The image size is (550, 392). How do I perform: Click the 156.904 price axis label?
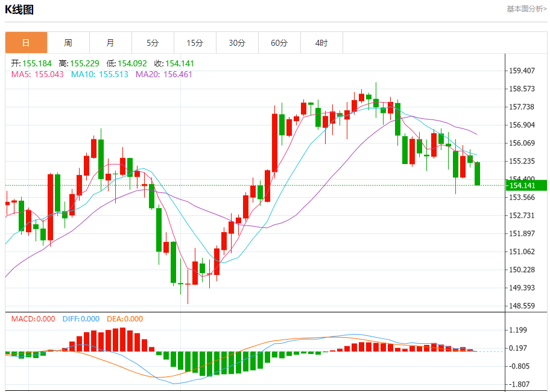[522, 125]
